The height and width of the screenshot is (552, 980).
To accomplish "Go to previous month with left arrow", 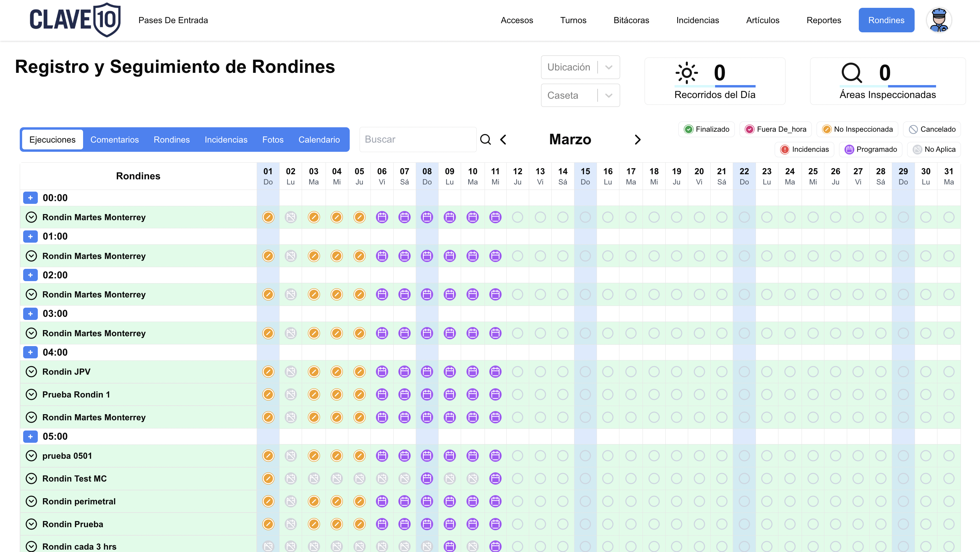I will tap(503, 140).
